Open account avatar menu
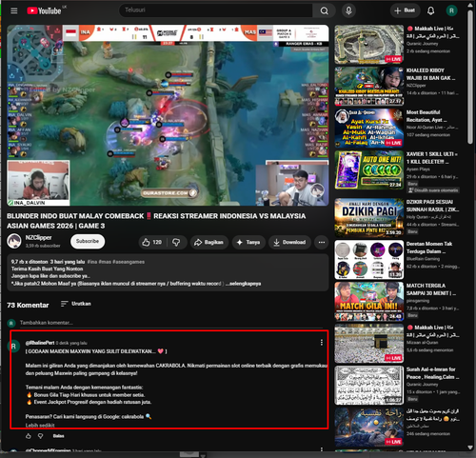This screenshot has width=476, height=458. [451, 10]
